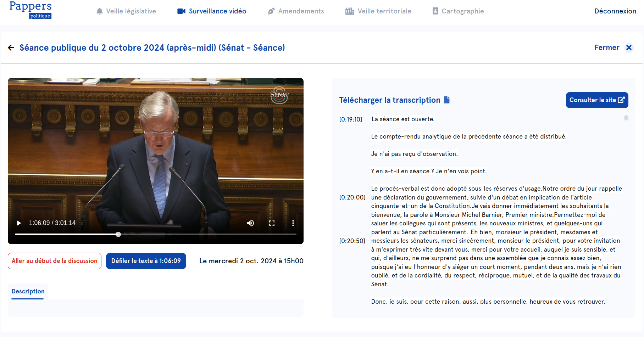
Task: Jump to the [0:20:00] transcript timestamp
Action: 352,197
